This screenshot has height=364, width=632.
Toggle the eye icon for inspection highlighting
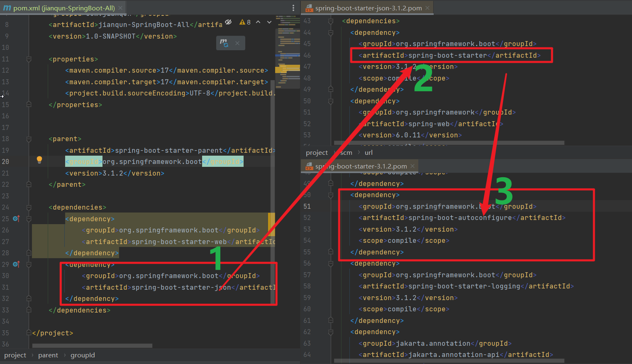click(228, 22)
